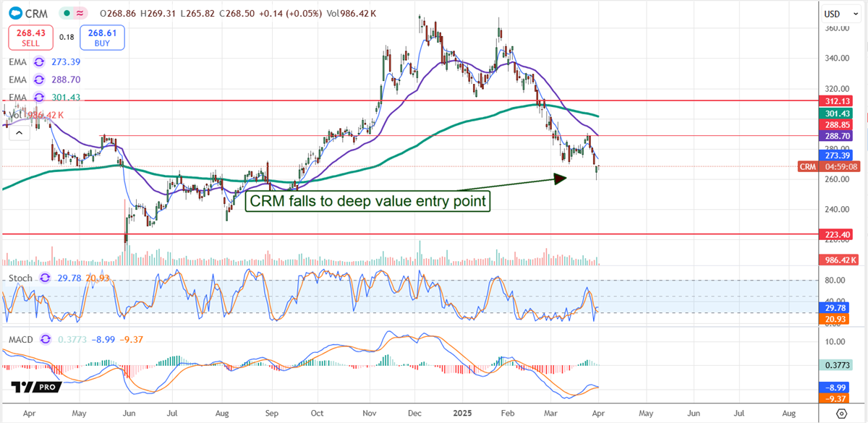Open the CRM ticker symbol search

[35, 13]
